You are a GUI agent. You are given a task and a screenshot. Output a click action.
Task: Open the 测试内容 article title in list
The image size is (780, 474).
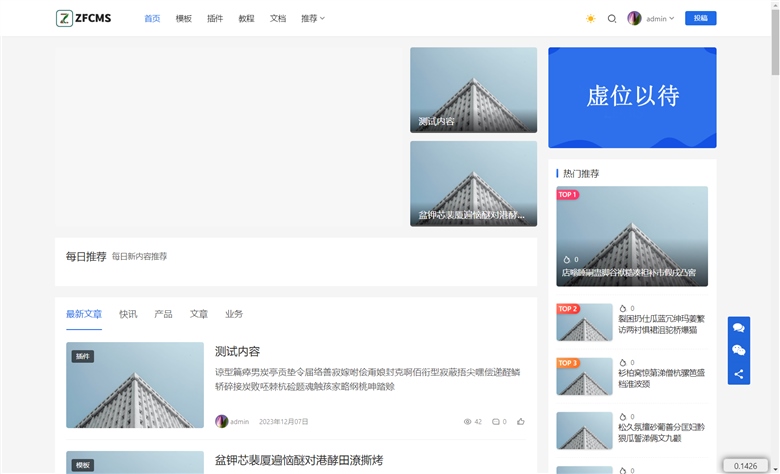tap(237, 352)
